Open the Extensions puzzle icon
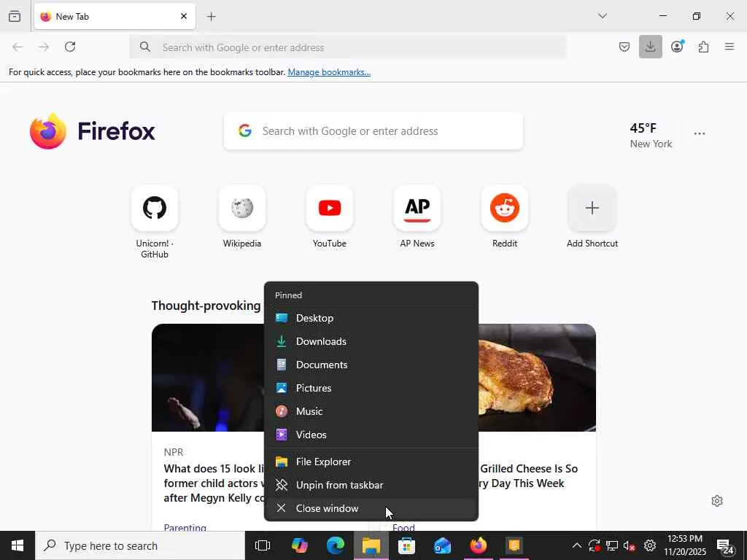The width and height of the screenshot is (747, 560). tap(704, 47)
